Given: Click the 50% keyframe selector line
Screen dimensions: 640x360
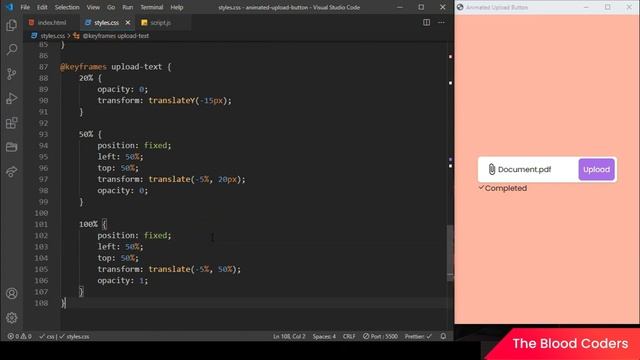Looking at the screenshot, I should pyautogui.click(x=90, y=134).
